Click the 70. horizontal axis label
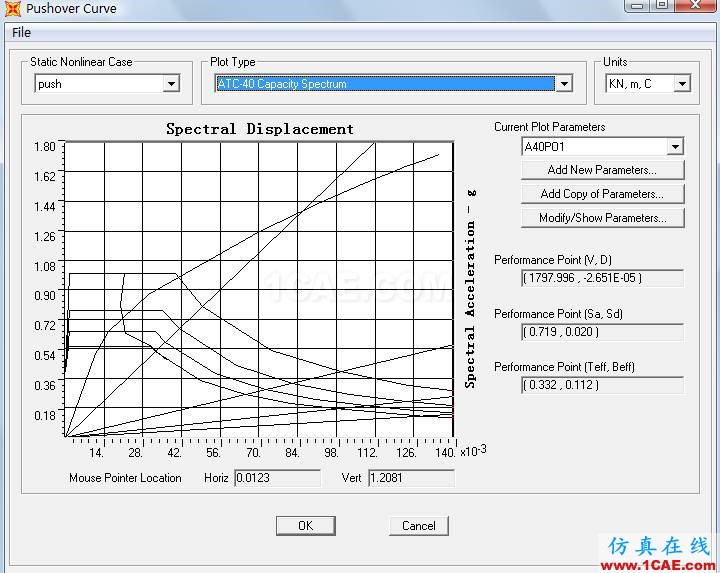The height and width of the screenshot is (573, 720). [x=253, y=453]
